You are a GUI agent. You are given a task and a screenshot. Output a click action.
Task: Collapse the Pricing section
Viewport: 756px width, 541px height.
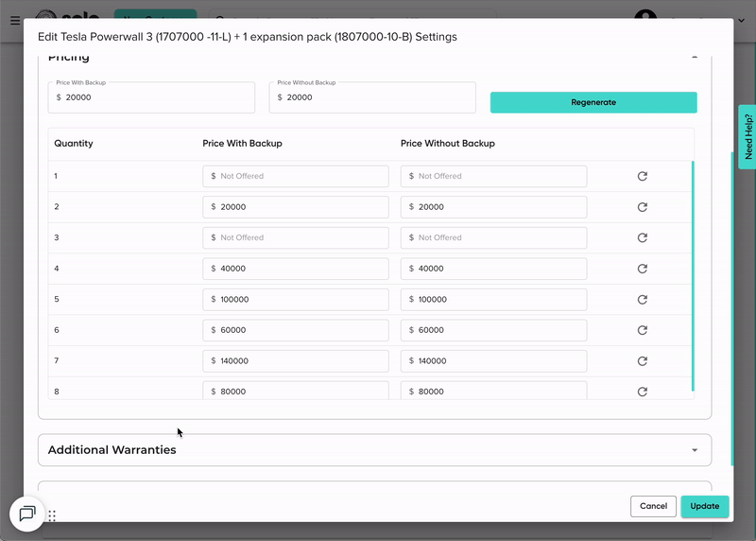[695, 58]
